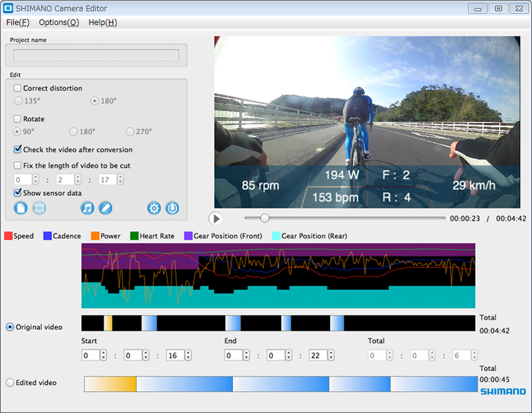Click the 00:04:42 duration beside playback slider
The image size is (532, 413).
(x=511, y=218)
